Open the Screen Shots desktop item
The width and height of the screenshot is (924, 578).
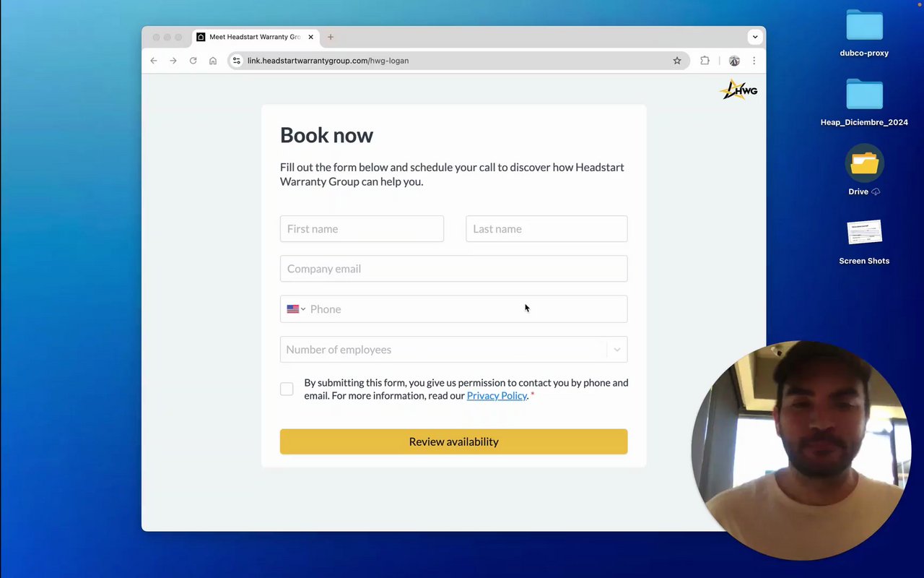pyautogui.click(x=864, y=243)
